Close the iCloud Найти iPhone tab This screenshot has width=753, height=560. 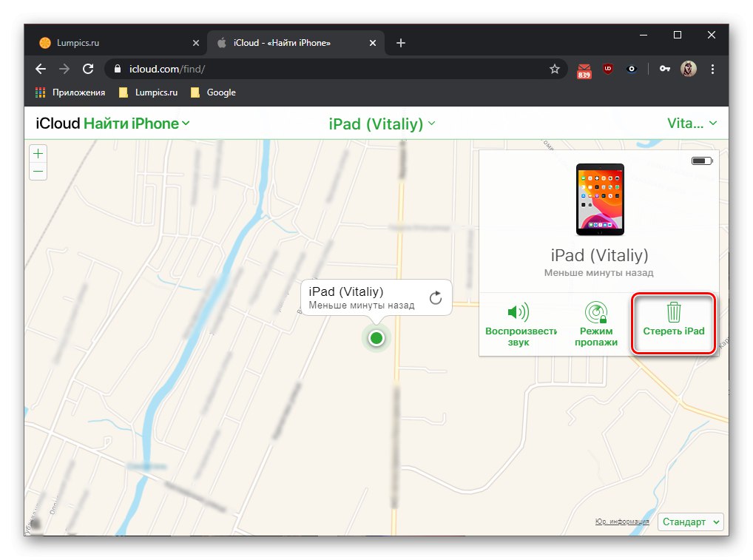click(373, 43)
